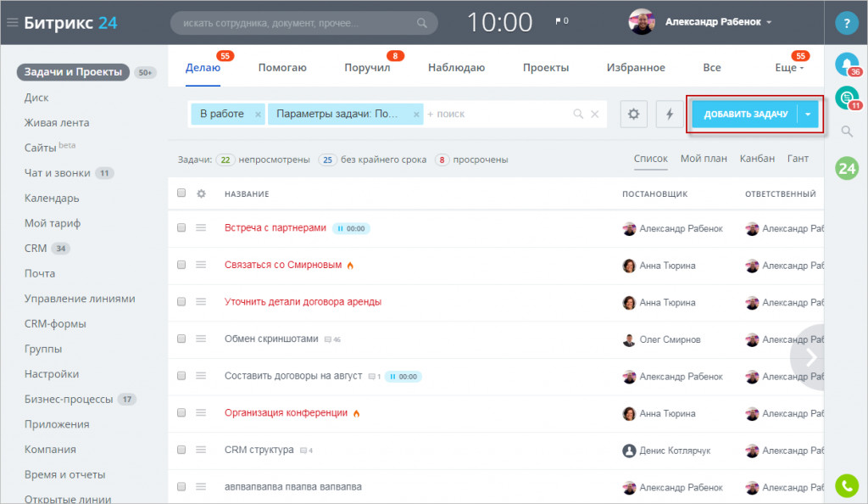Toggle the select-all checkbox in header

click(x=181, y=193)
